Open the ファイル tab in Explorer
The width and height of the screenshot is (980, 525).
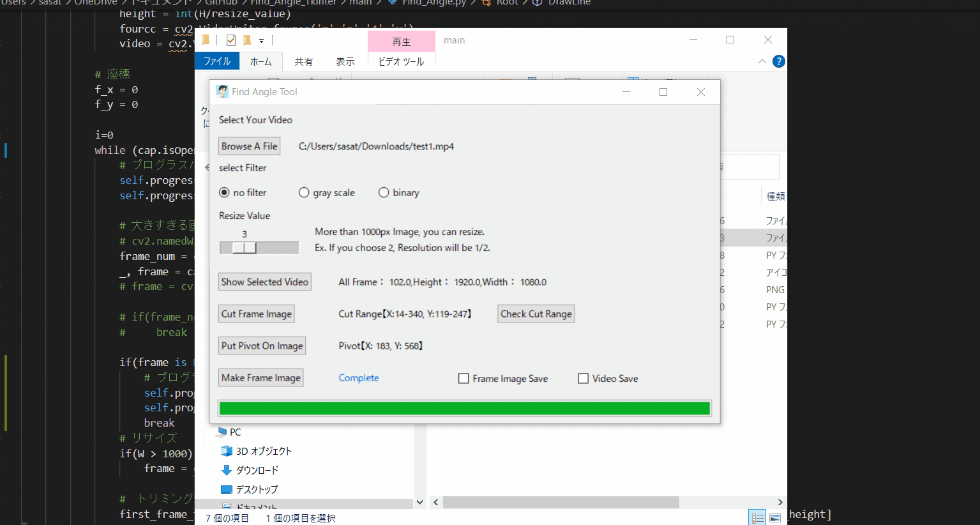[x=217, y=61]
